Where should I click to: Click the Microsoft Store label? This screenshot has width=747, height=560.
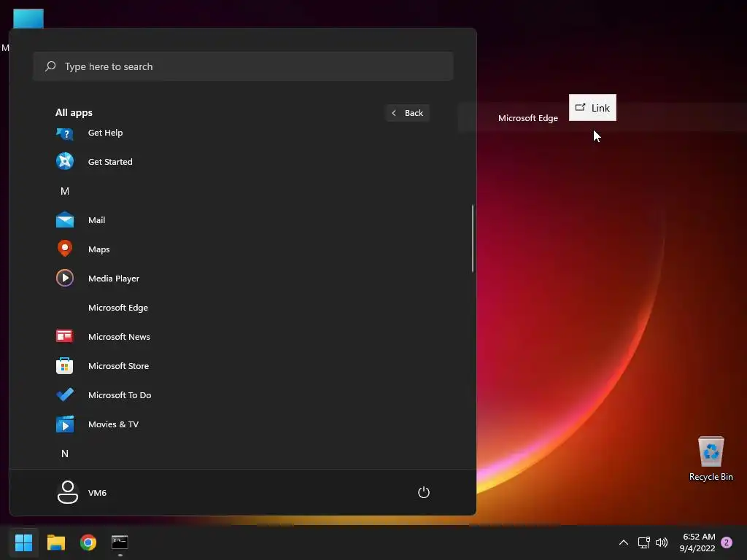click(x=119, y=366)
